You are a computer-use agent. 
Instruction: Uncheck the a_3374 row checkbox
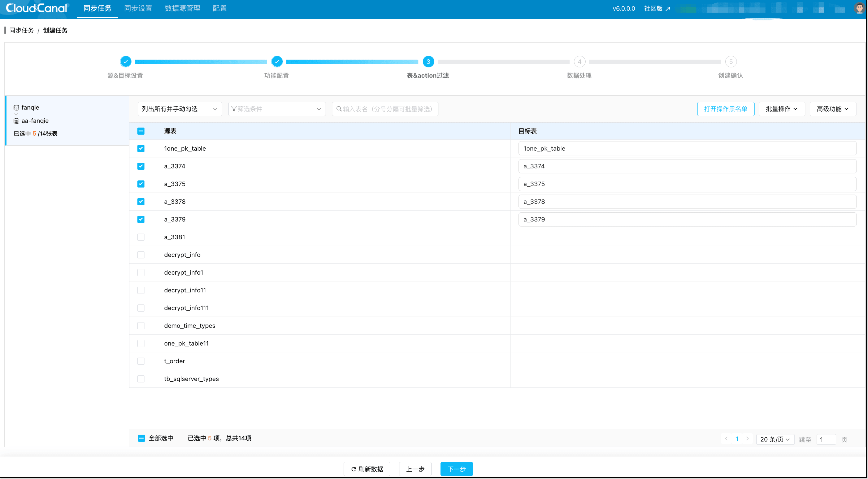(x=141, y=166)
